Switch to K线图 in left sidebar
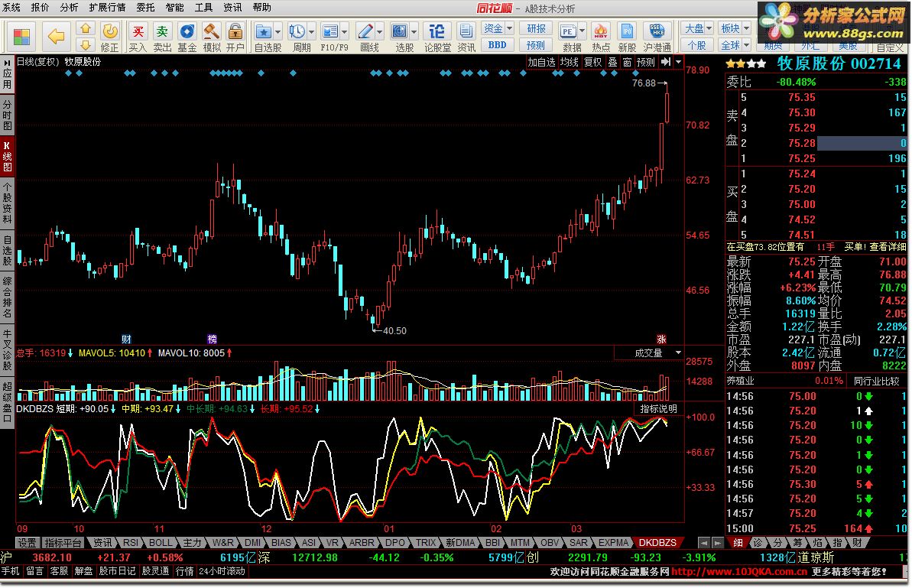 (x=7, y=156)
